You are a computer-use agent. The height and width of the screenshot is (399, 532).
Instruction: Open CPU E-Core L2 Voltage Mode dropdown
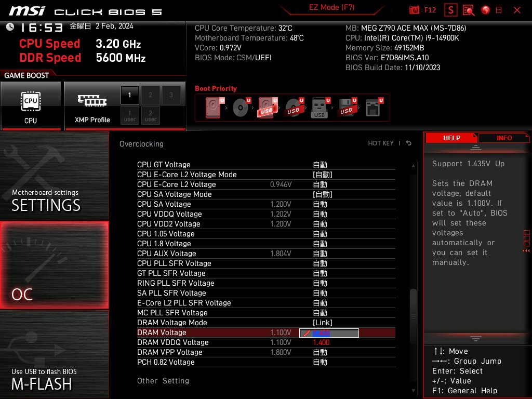point(322,175)
